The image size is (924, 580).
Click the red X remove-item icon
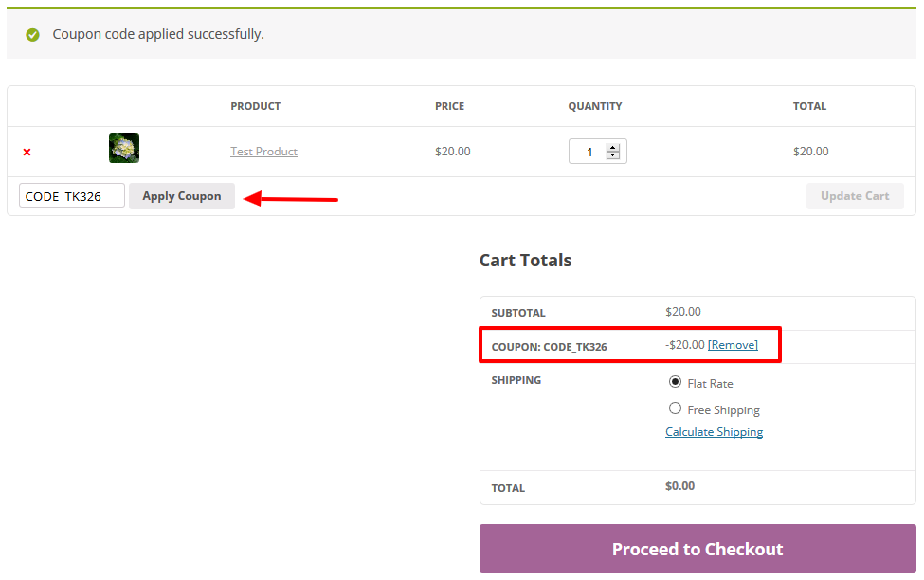click(x=27, y=152)
